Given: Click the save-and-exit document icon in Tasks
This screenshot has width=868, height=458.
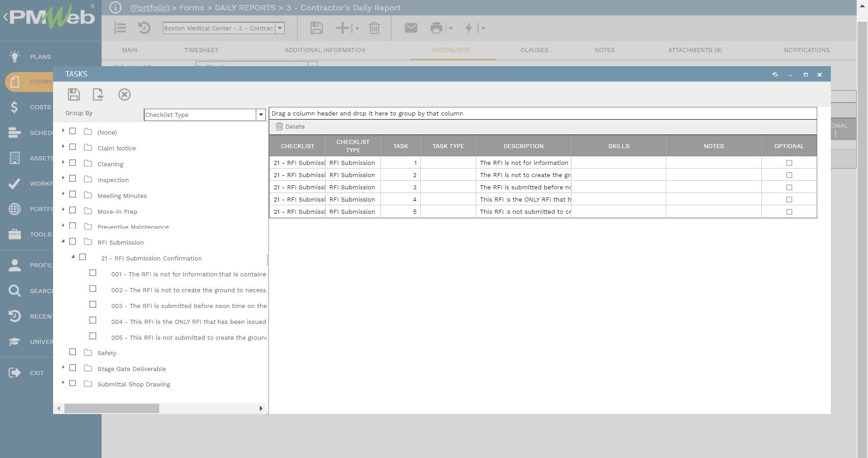Looking at the screenshot, I should [x=98, y=94].
